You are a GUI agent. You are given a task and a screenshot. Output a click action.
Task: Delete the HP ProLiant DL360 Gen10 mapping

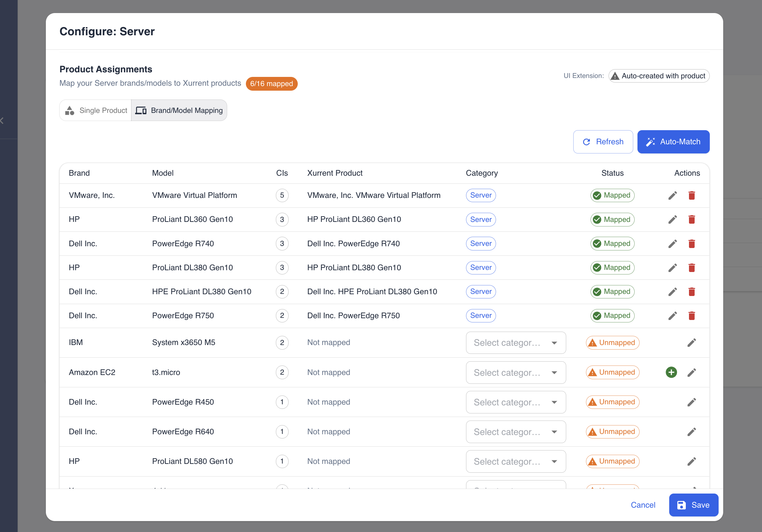pyautogui.click(x=691, y=219)
